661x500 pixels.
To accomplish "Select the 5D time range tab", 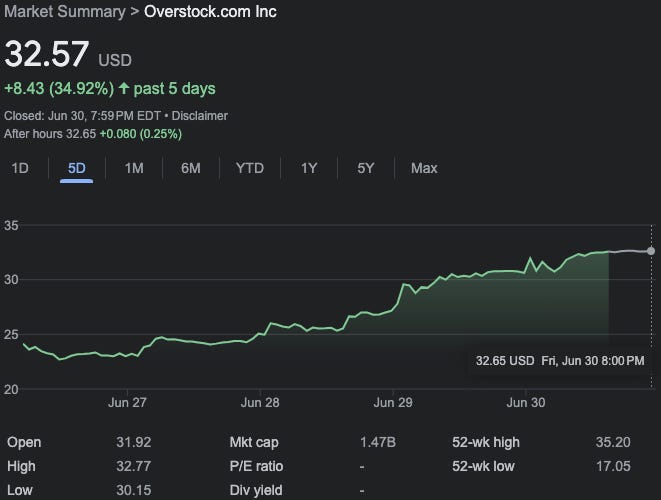I will (77, 168).
